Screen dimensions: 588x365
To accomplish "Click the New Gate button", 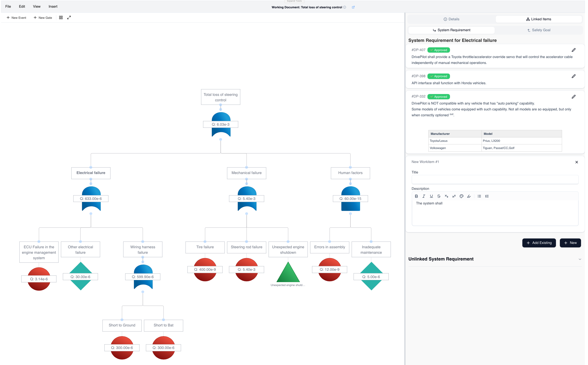I will click(43, 18).
